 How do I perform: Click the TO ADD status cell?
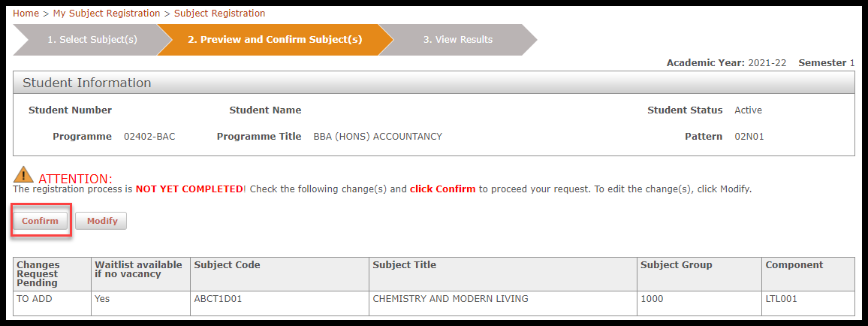point(52,304)
